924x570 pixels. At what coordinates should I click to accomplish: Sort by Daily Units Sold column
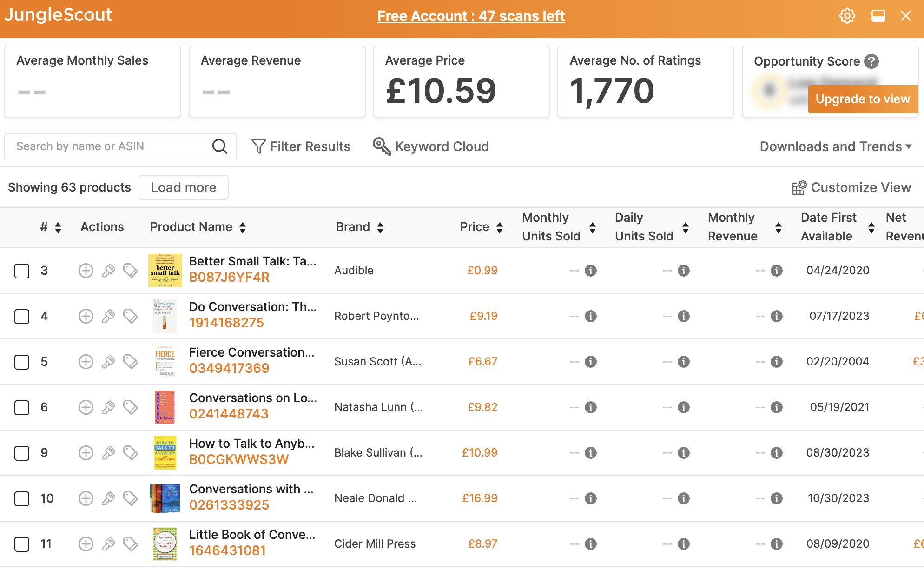click(x=686, y=227)
